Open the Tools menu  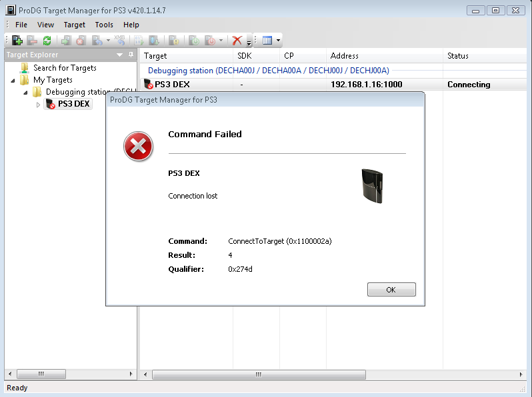104,25
